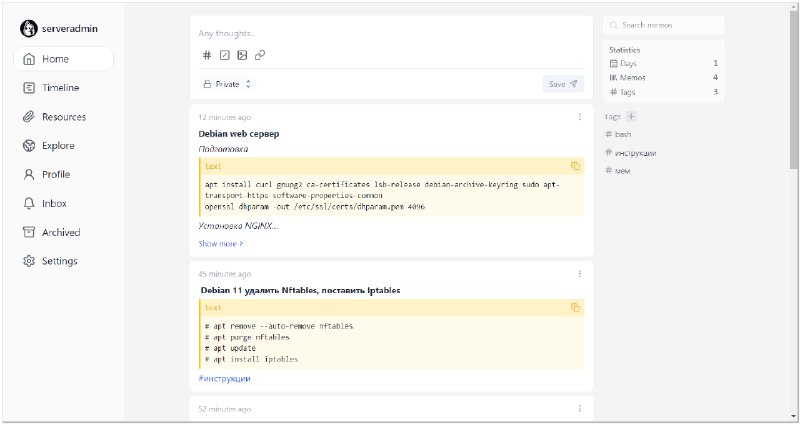Click the Profile person icon
Viewport: 800px width, 424px height.
pos(29,174)
